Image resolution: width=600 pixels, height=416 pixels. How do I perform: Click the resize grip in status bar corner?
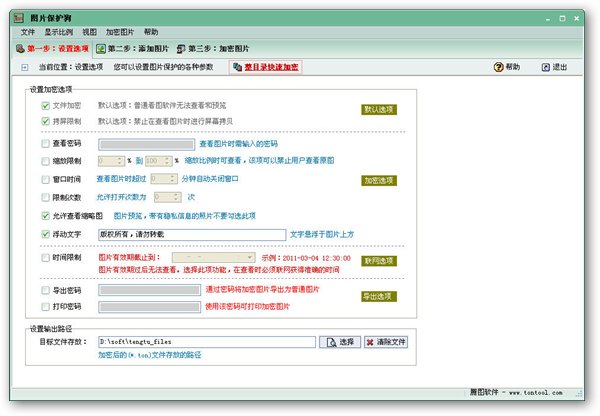click(x=579, y=393)
